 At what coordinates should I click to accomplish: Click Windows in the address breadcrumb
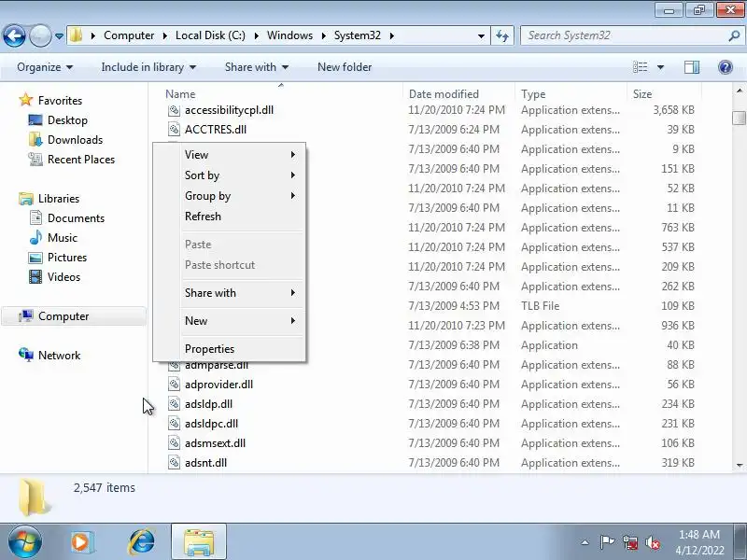(x=289, y=35)
